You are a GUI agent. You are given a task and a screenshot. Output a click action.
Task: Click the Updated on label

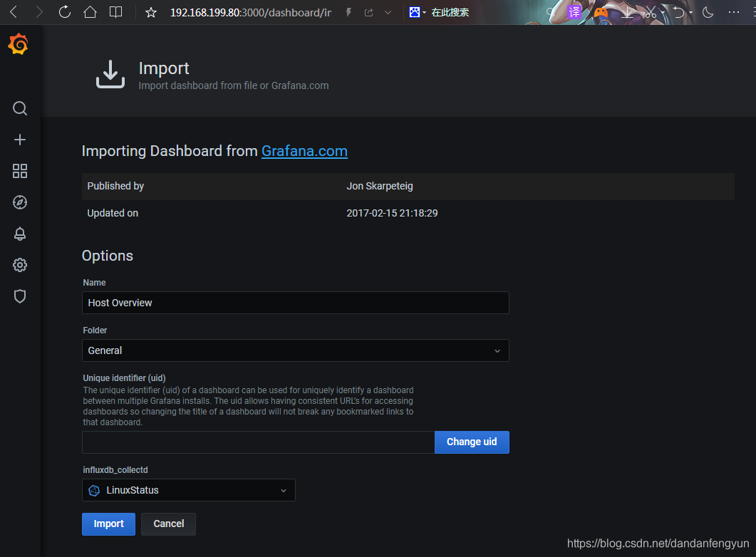(x=113, y=213)
